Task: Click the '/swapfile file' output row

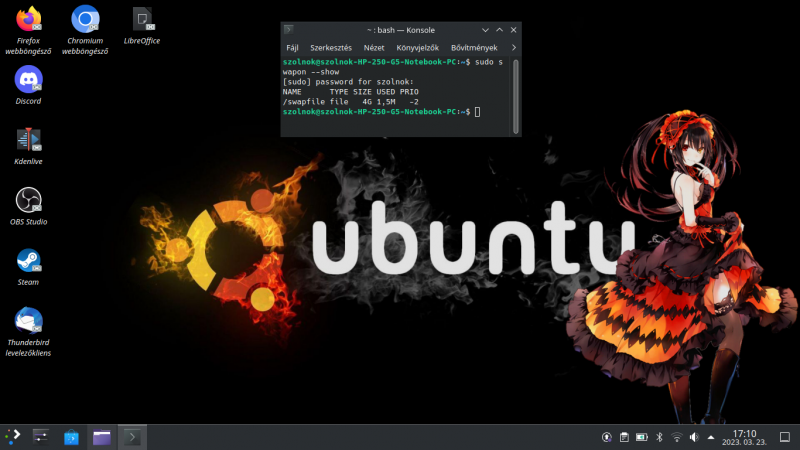Action: coord(351,102)
